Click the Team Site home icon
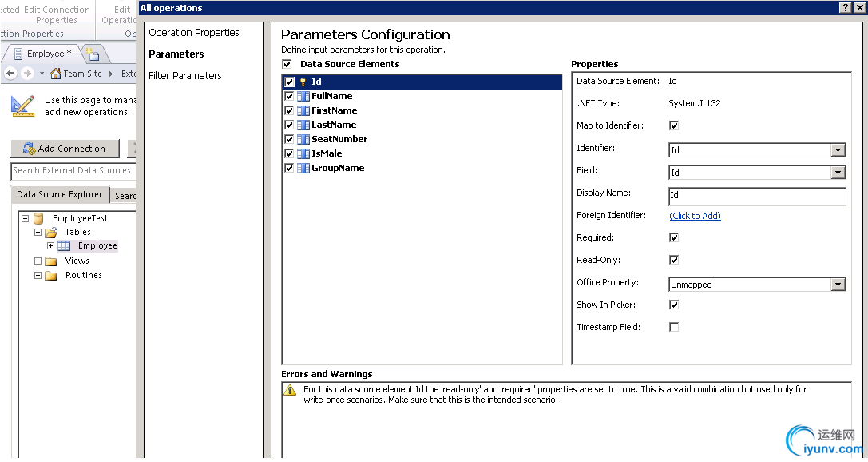868x462 pixels. 56,74
